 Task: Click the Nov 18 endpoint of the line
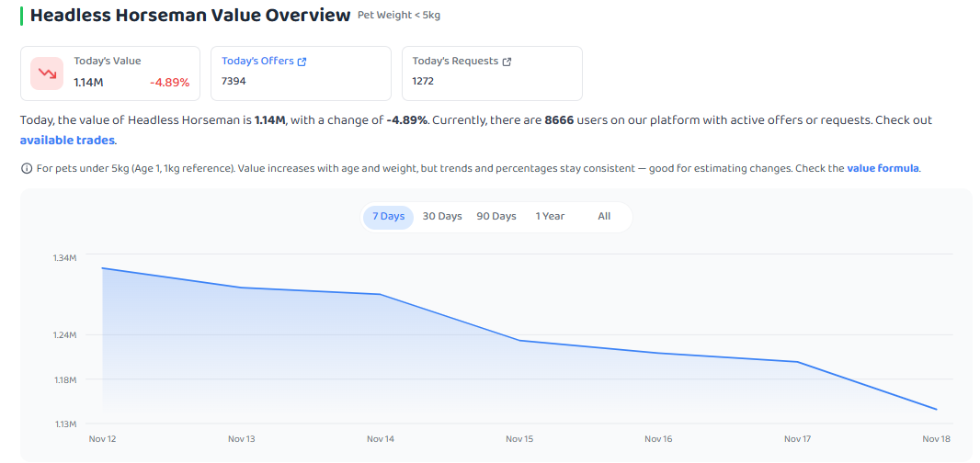click(x=936, y=410)
